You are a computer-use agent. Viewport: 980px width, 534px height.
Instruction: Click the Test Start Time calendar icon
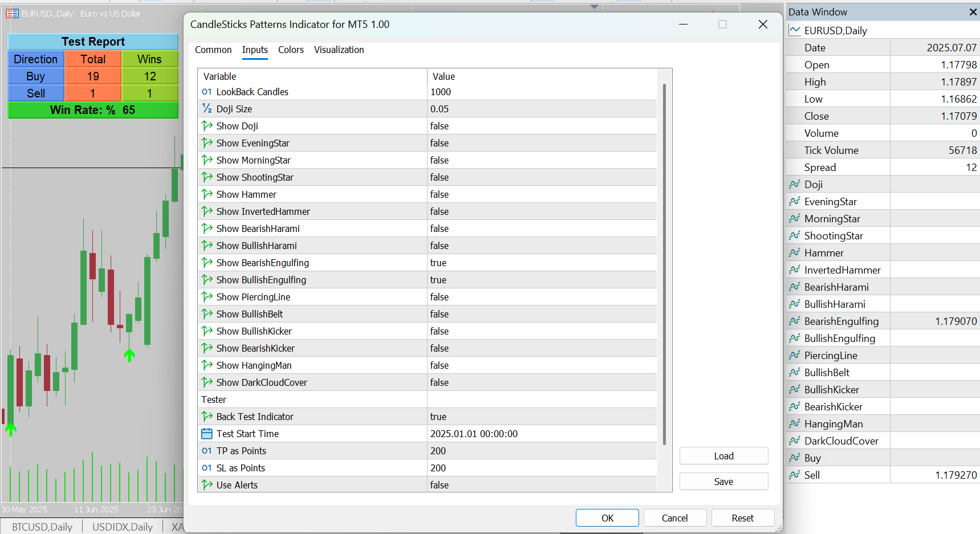tap(206, 434)
